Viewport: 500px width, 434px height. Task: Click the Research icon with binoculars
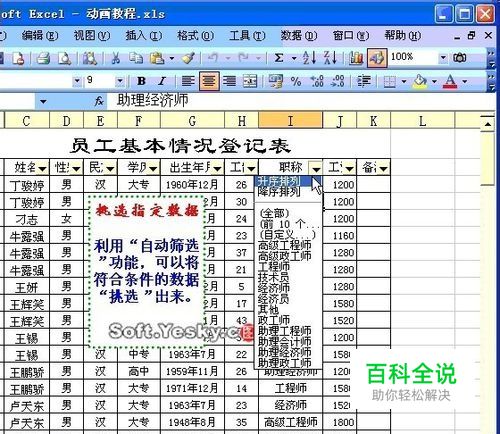[x=90, y=58]
